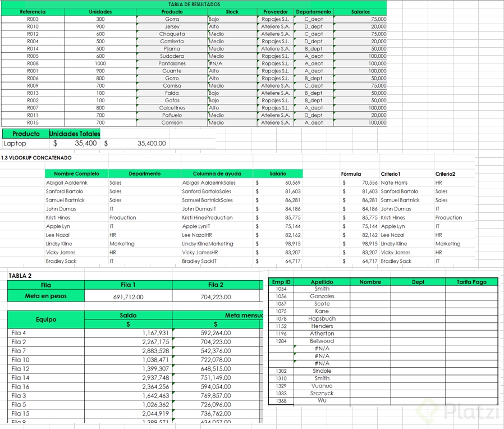Select name cell Abigail Aalderink
This screenshot has height=429, width=504.
click(76, 182)
